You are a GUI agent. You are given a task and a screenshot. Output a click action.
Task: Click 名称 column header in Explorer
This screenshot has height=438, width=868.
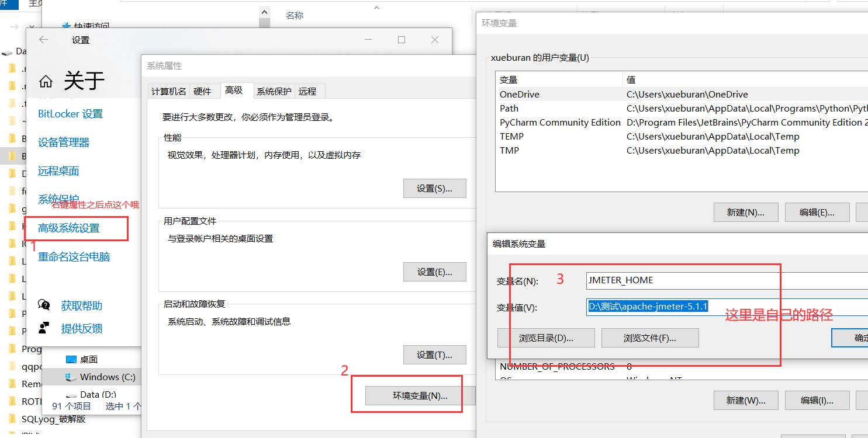(x=295, y=15)
